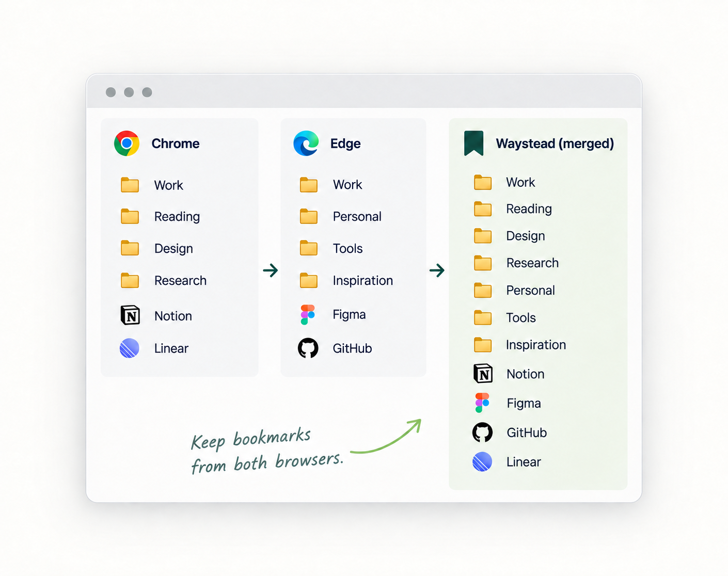Click the Design label in Waystead list

526,236
